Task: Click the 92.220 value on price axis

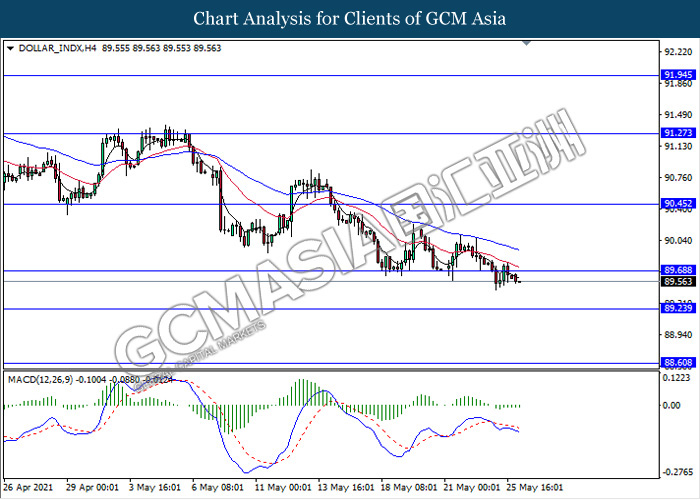Action: (x=676, y=51)
